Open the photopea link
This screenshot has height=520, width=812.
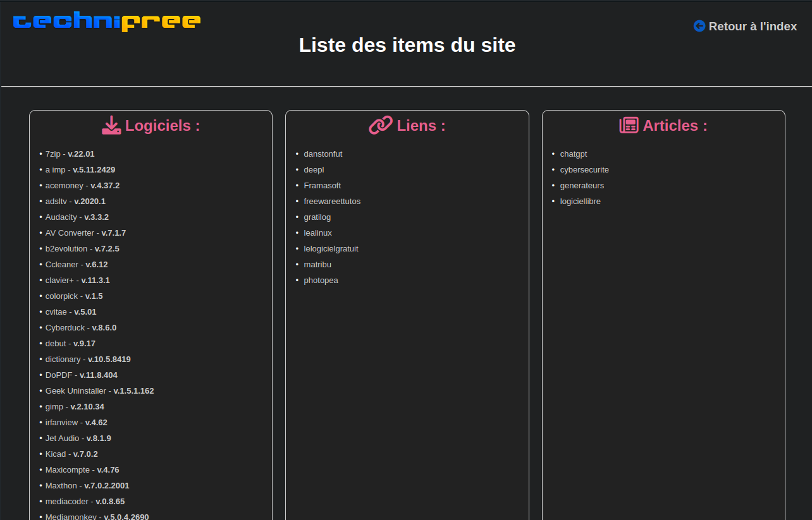tap(321, 281)
